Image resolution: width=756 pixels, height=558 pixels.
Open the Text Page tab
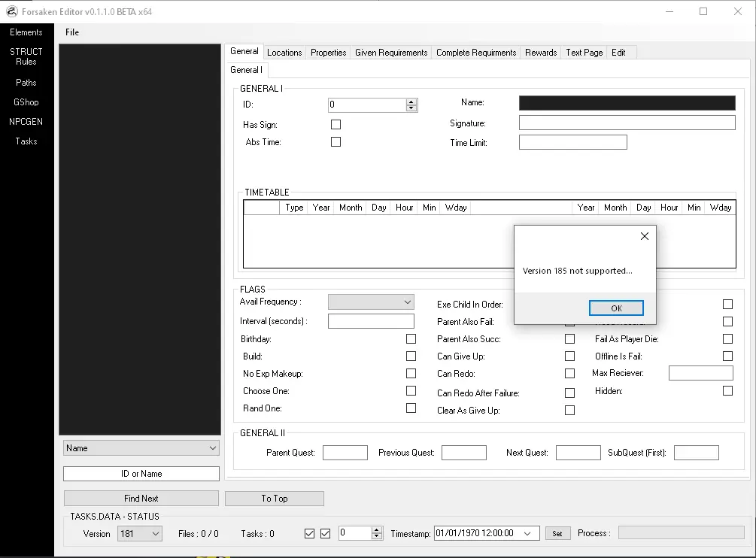pyautogui.click(x=584, y=53)
